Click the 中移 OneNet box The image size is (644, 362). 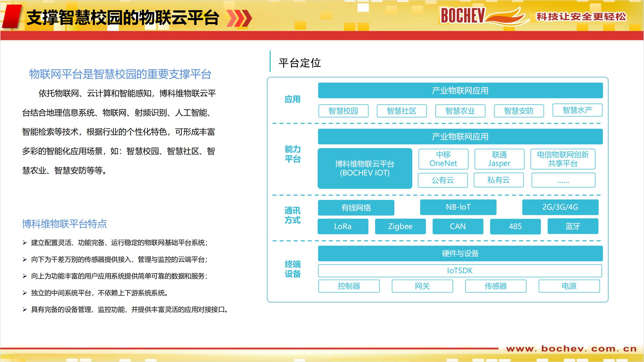pos(443,159)
